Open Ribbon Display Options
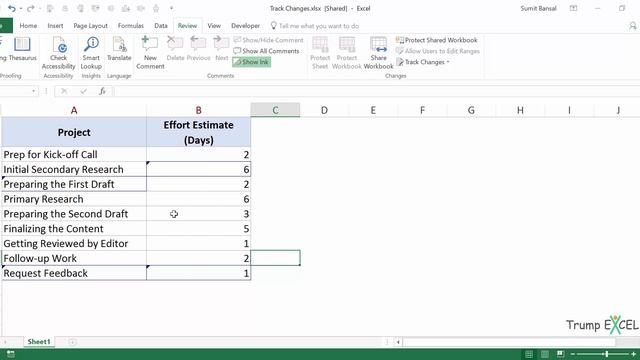640x360 pixels. click(x=573, y=8)
